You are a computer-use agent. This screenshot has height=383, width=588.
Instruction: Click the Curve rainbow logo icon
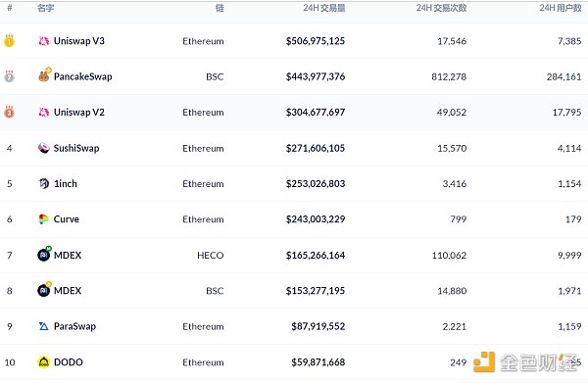click(x=44, y=218)
